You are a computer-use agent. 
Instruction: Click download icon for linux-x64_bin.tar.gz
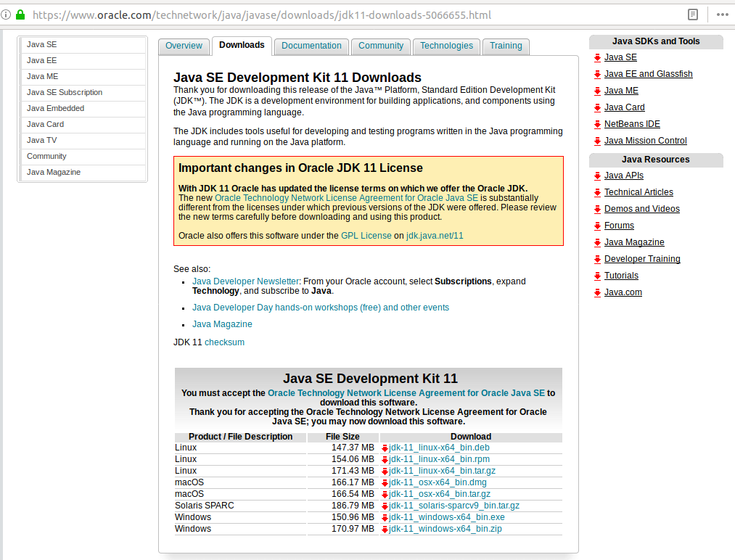point(385,472)
